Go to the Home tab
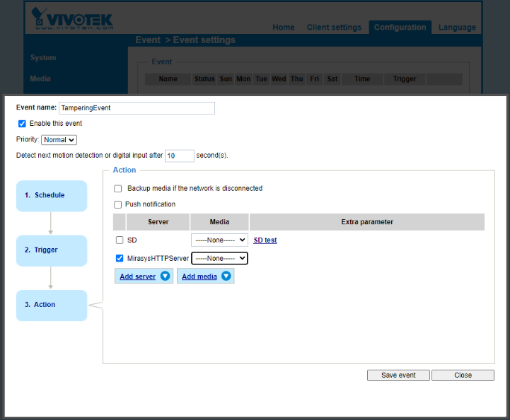 tap(283, 28)
